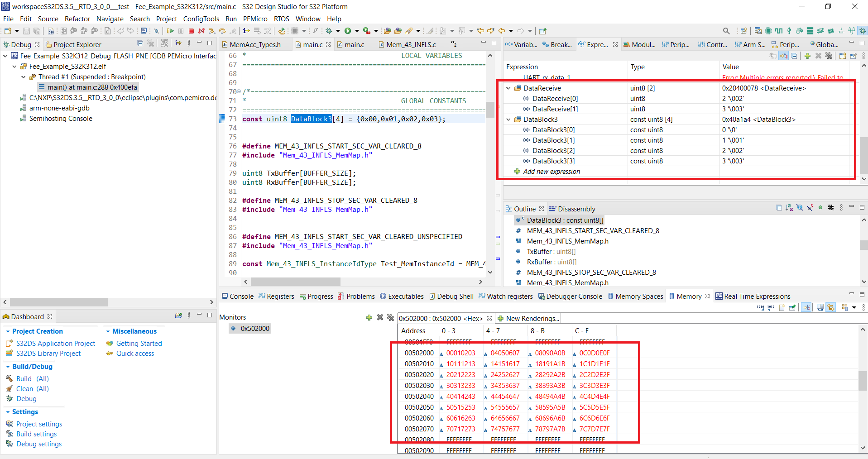Screen dimensions: 868x459
Task: Add a new memory monitor
Action: point(369,317)
